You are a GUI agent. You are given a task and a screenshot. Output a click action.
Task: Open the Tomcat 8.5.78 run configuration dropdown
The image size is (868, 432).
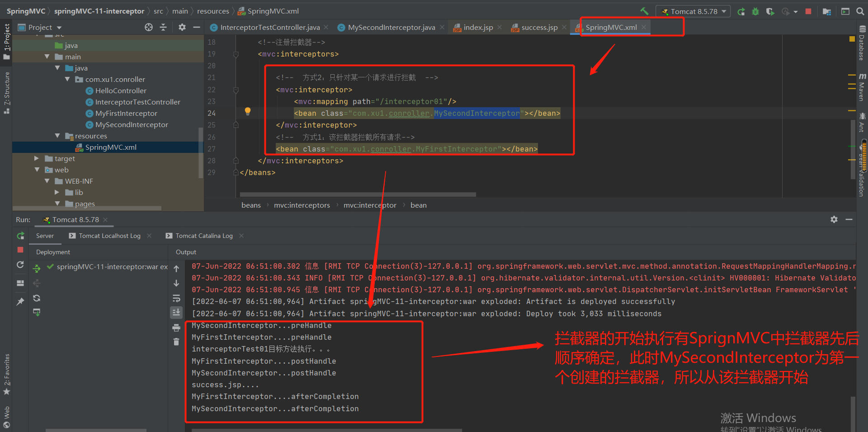(x=693, y=11)
